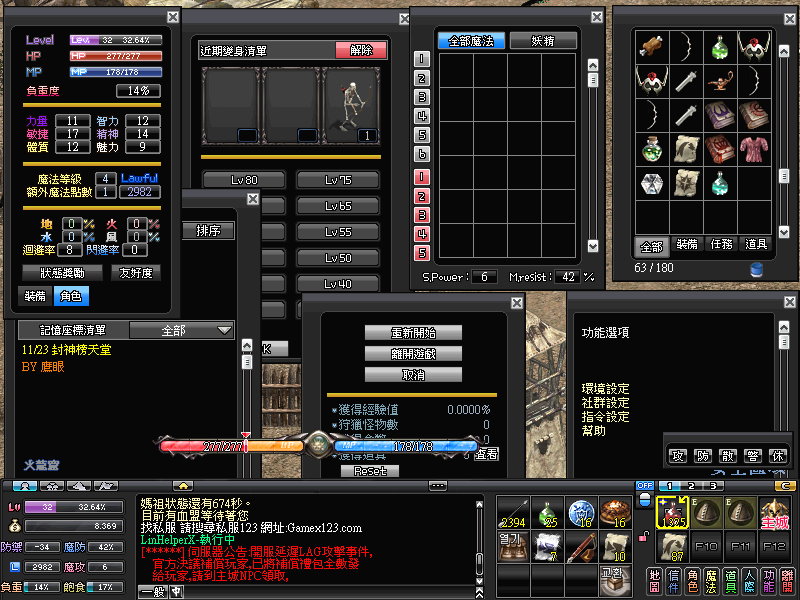Image resolution: width=800 pixels, height=600 pixels.
Task: Open the 一般 chat channel selector
Action: (x=153, y=592)
